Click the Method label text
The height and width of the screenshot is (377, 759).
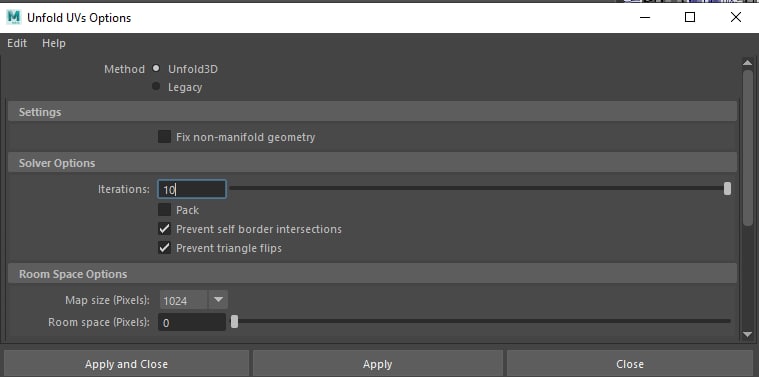(x=124, y=69)
